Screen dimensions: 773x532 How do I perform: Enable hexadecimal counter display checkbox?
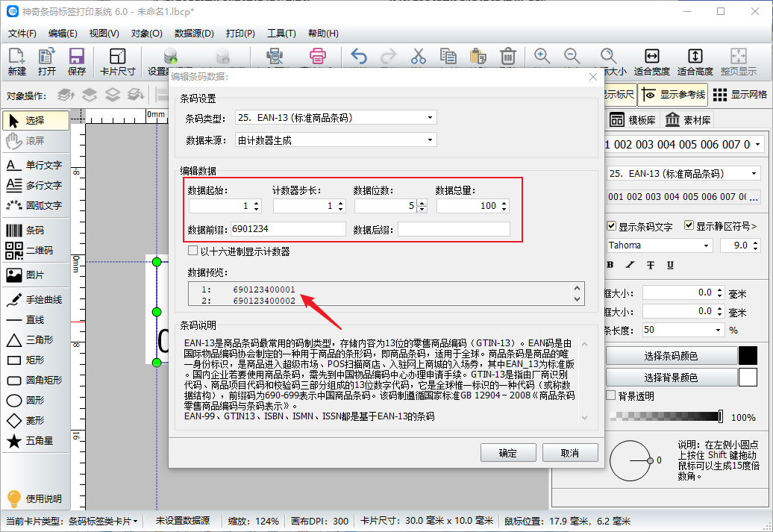pos(193,251)
